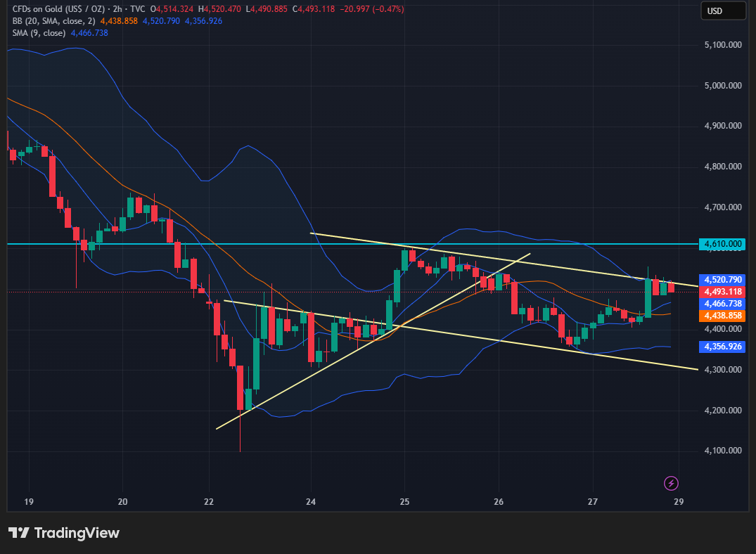Click the 4,520.790 upper band price label
The image size is (756, 554).
pos(723,280)
